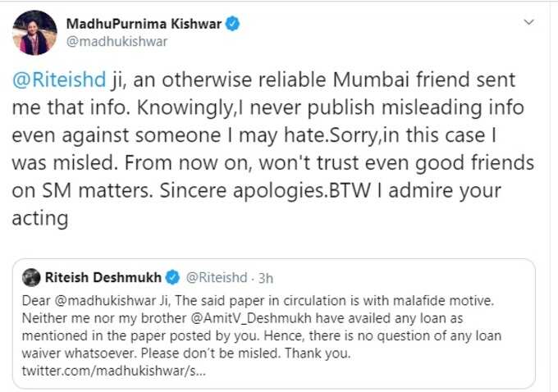Follow the twitter.com/madhukishwar/s... link

[x=114, y=371]
